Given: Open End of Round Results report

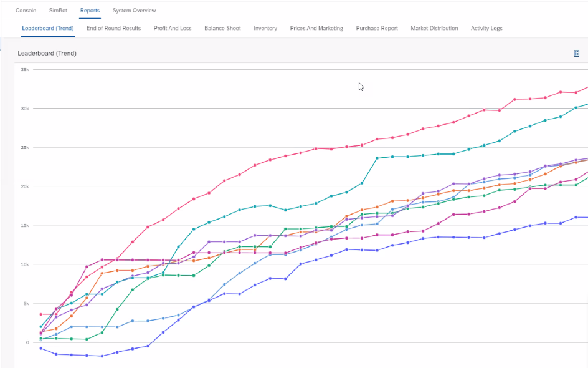Looking at the screenshot, I should (113, 28).
